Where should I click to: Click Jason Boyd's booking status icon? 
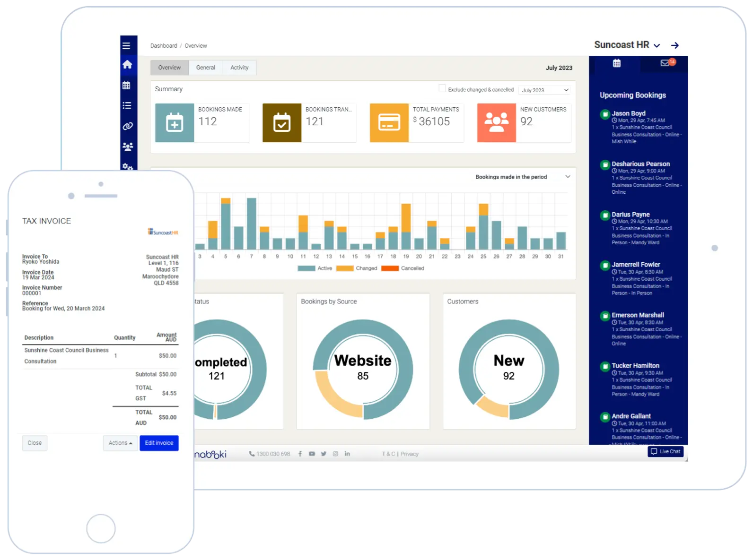tap(605, 114)
